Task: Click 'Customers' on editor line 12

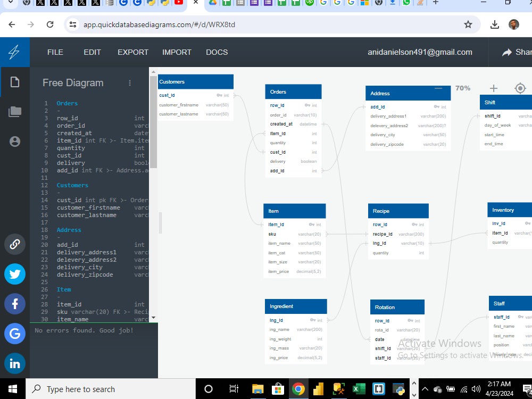Action: [72, 185]
